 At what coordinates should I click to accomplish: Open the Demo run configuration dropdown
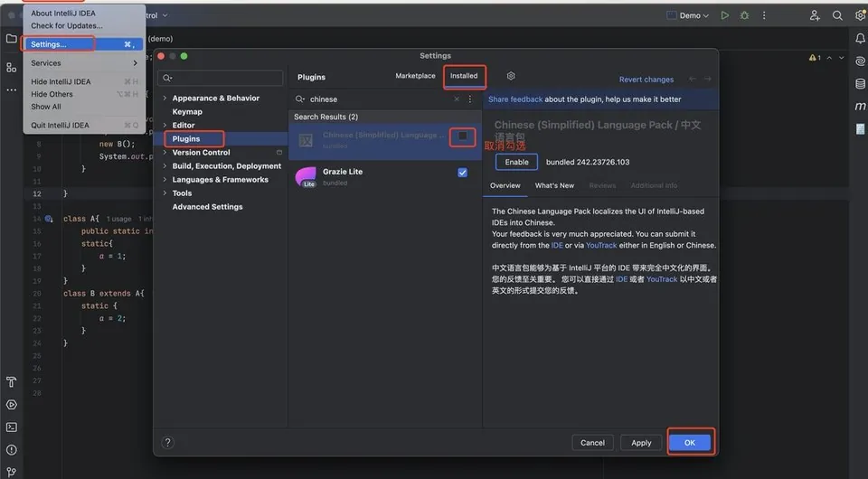pyautogui.click(x=688, y=15)
